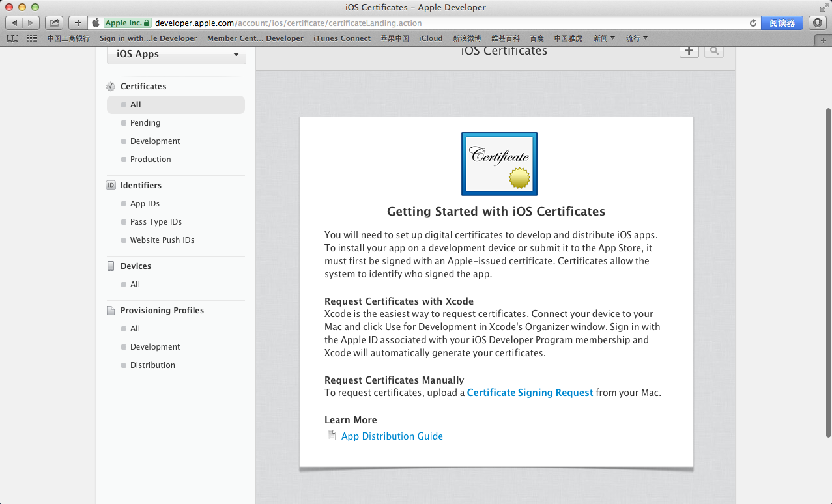832x504 pixels.
Task: Open the Top Sites grid icon
Action: point(32,38)
